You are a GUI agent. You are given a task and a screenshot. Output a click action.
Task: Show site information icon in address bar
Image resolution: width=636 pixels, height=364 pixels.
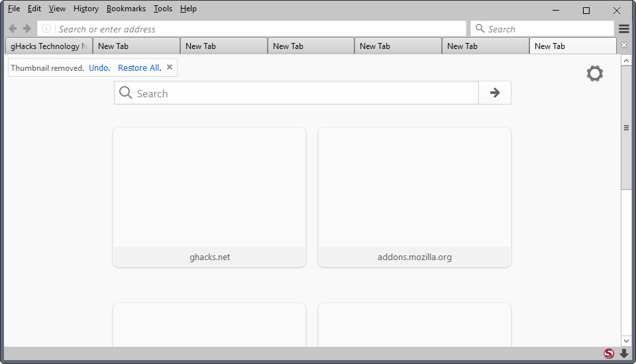tap(46, 28)
